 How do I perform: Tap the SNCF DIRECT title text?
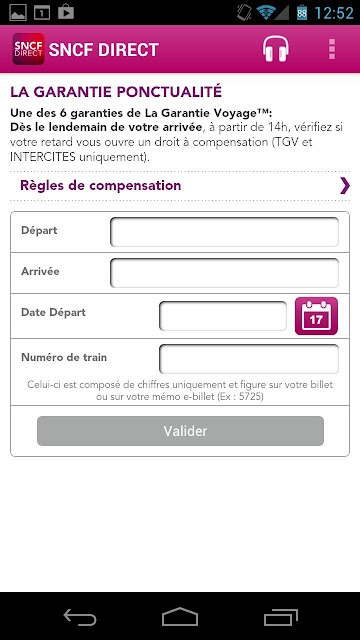(x=104, y=50)
